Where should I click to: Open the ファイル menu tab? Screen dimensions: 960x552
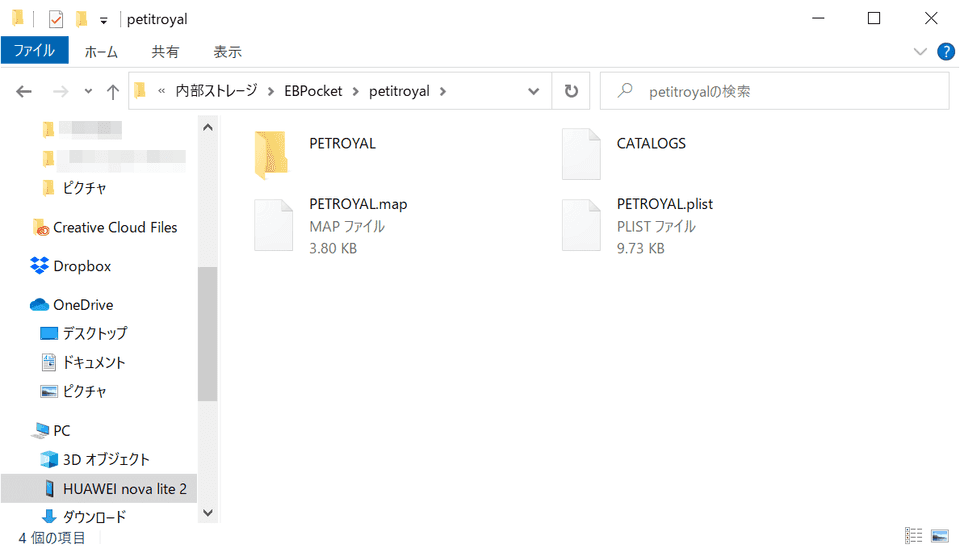click(x=34, y=51)
